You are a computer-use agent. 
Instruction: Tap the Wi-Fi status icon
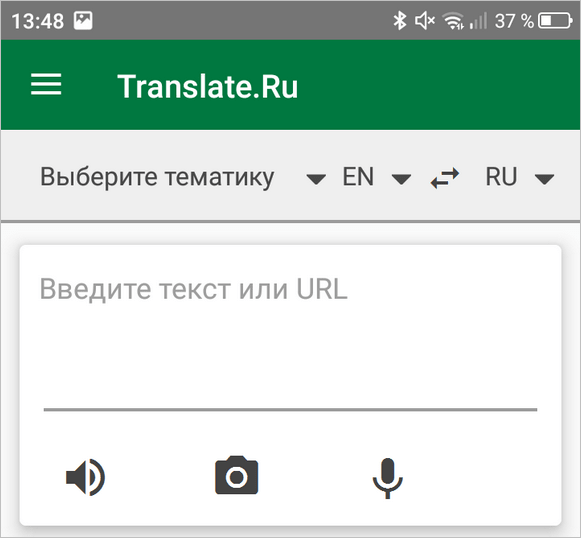tap(454, 20)
